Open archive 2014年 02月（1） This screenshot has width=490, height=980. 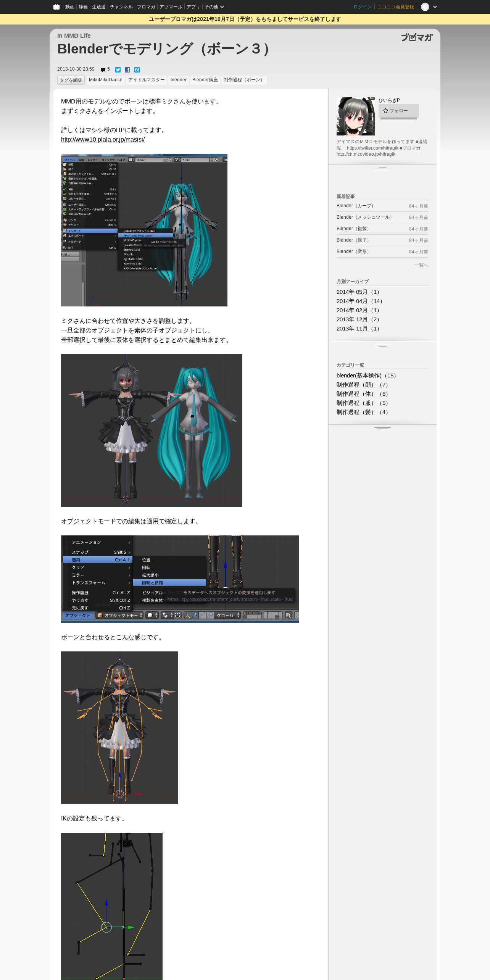[359, 310]
